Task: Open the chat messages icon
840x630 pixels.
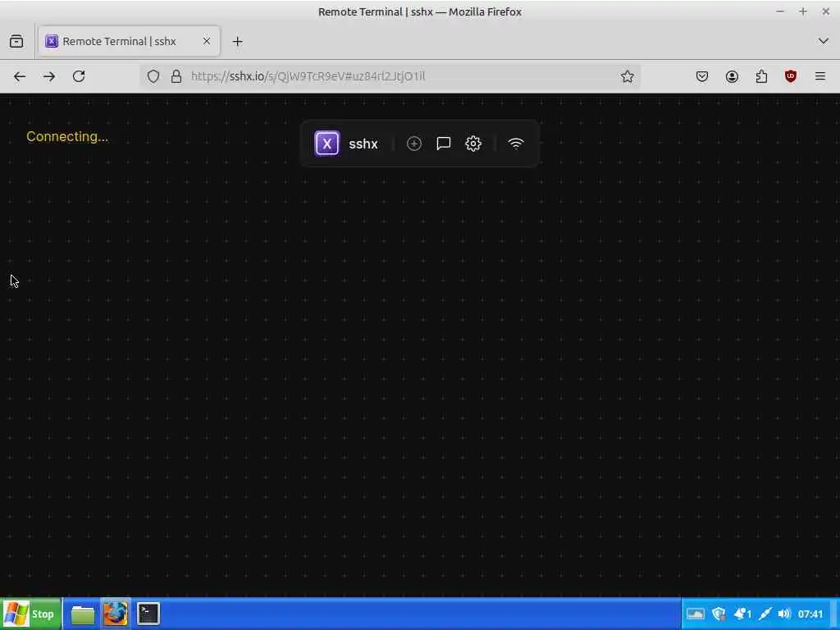Action: point(444,144)
